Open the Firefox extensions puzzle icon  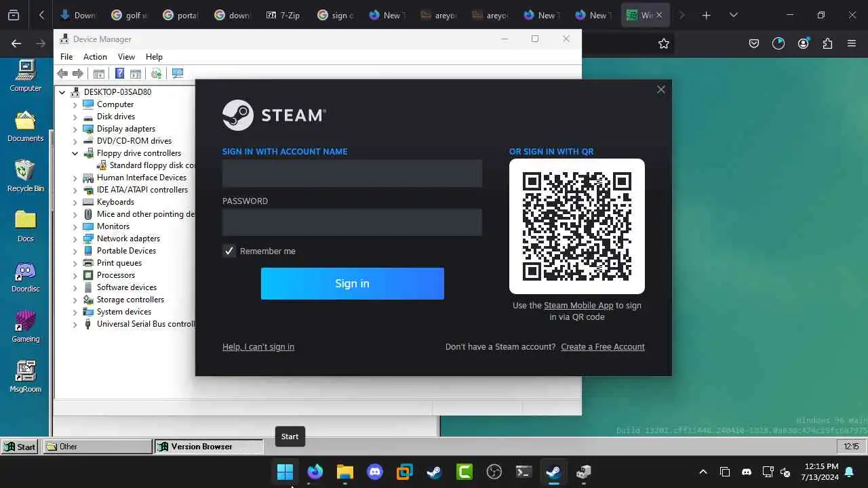(827, 43)
